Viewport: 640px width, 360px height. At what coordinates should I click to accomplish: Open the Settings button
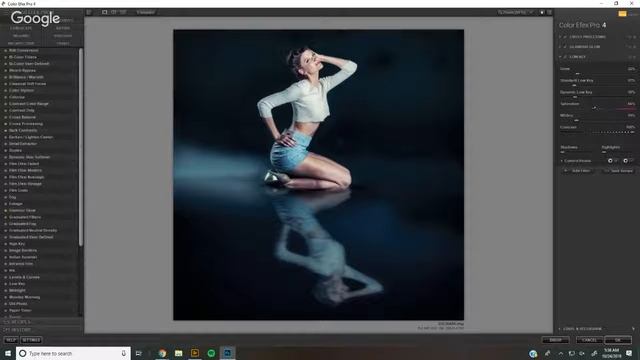[x=31, y=340]
